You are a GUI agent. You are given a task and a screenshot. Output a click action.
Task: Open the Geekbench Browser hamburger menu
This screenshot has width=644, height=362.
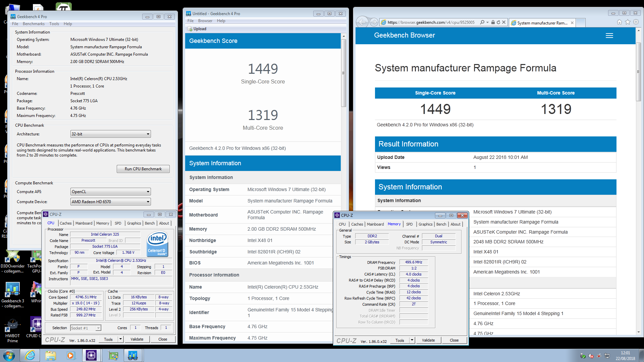(x=609, y=36)
